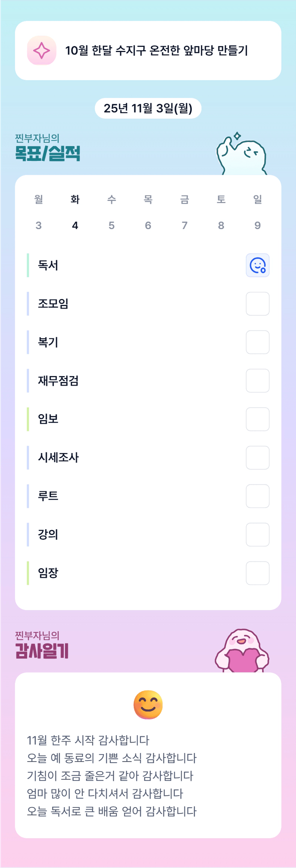Check the 임장 checkbox
This screenshot has height=868, width=296.
pos(257,573)
